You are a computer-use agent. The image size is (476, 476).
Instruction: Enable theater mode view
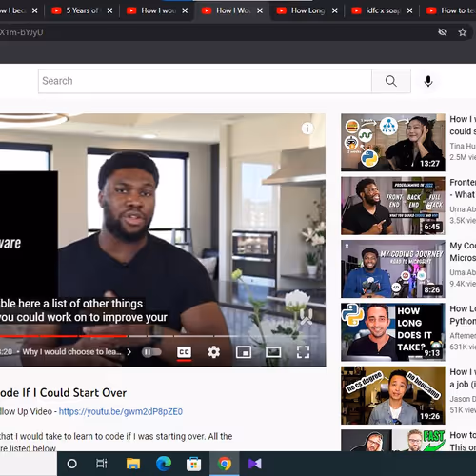pyautogui.click(x=273, y=352)
